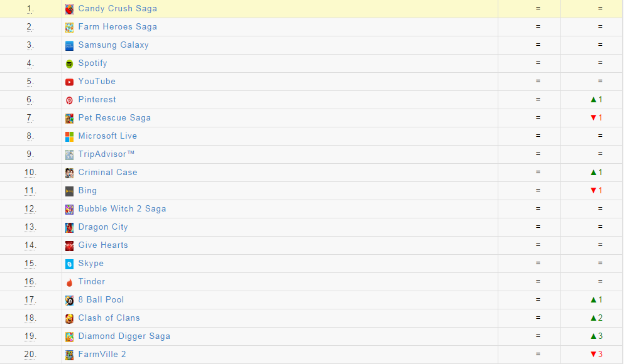Click the green up arrow in Pinterest row
The width and height of the screenshot is (624, 364).
pos(593,100)
